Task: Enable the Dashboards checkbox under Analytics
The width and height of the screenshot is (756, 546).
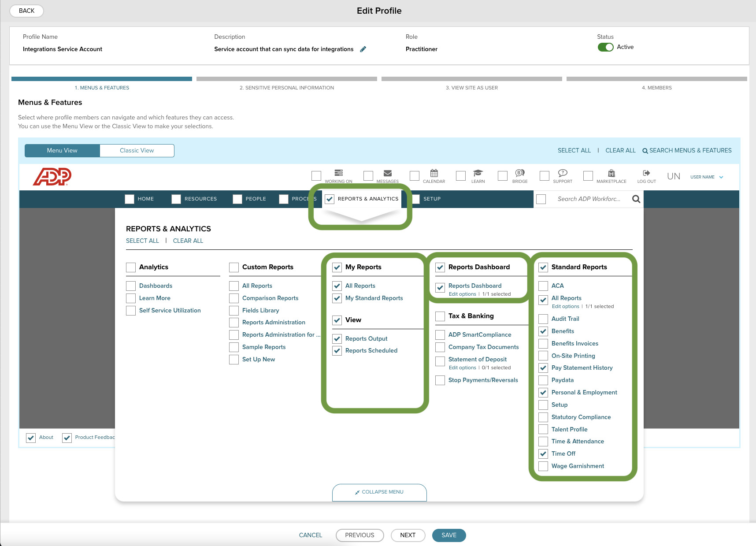Action: (130, 286)
